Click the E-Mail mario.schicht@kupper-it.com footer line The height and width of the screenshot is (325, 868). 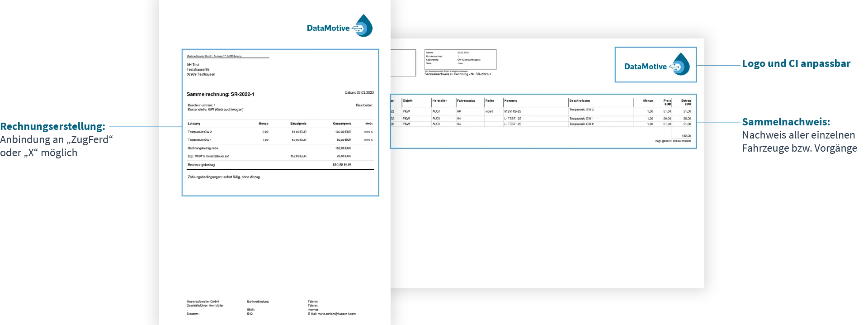pos(332,314)
